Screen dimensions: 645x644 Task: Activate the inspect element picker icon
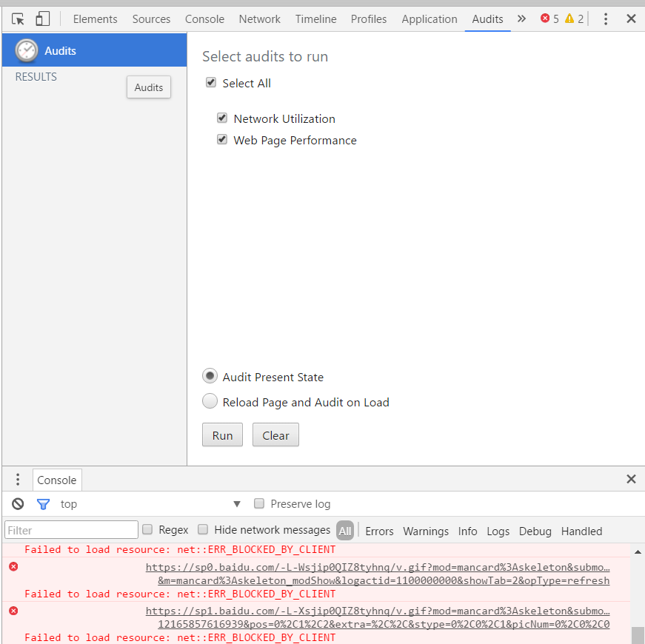[18, 19]
